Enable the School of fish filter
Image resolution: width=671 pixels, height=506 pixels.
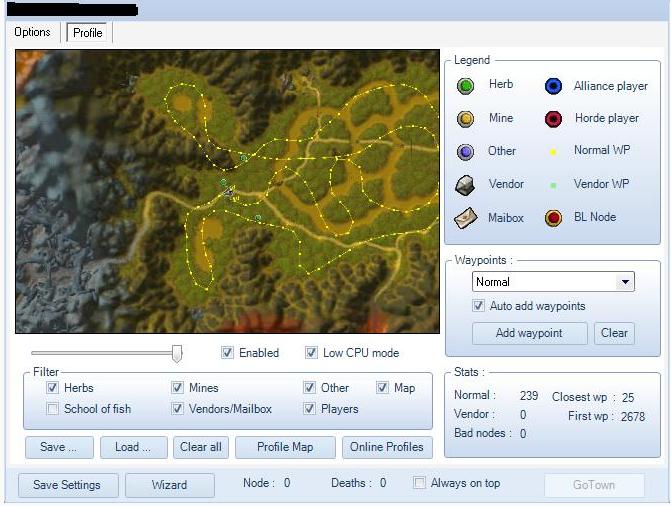[54, 409]
